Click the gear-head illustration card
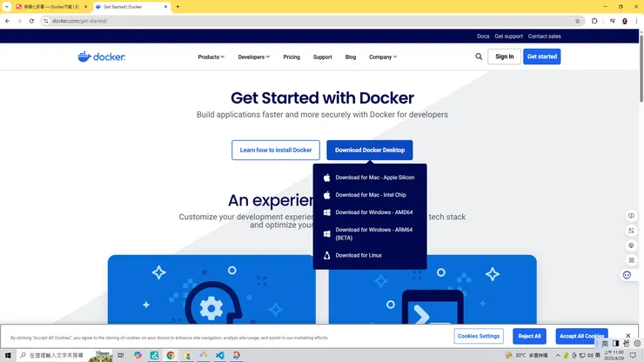This screenshot has height=362, width=644. pyautogui.click(x=211, y=290)
